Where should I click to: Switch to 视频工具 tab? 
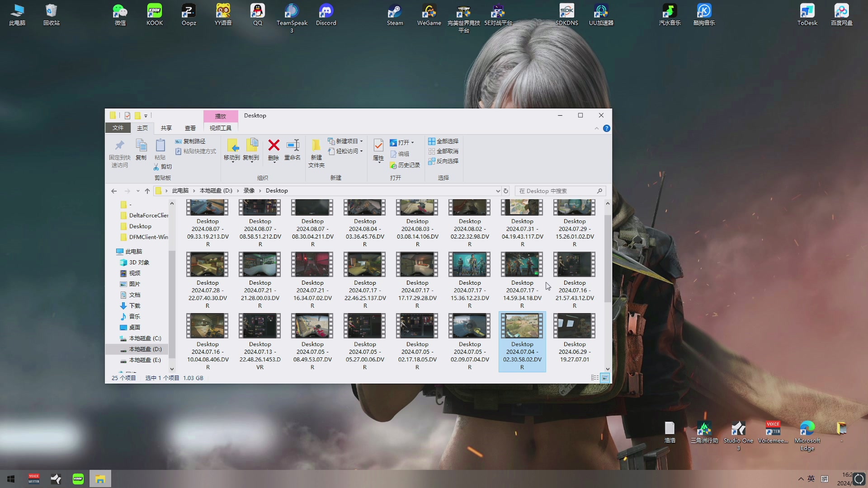coord(221,128)
